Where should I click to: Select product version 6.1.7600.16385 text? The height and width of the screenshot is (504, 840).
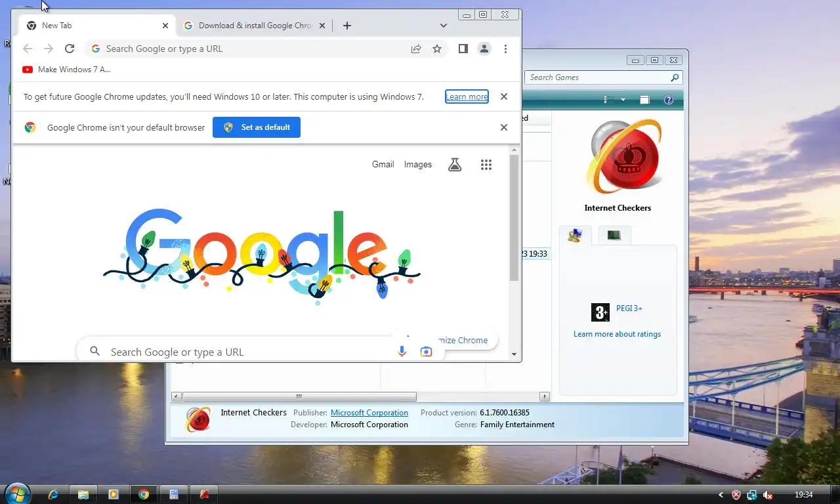pyautogui.click(x=505, y=413)
